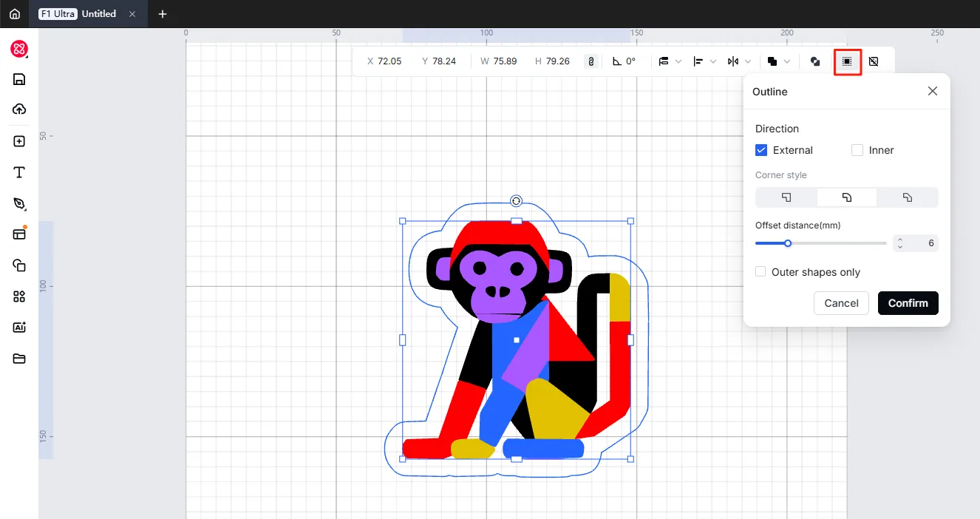Click the offset distance stepper arrows

(x=899, y=243)
